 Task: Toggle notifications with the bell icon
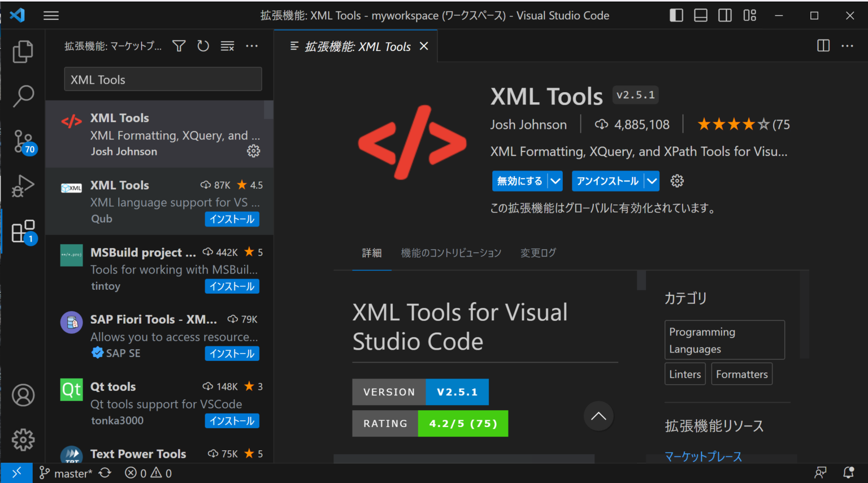coord(850,473)
